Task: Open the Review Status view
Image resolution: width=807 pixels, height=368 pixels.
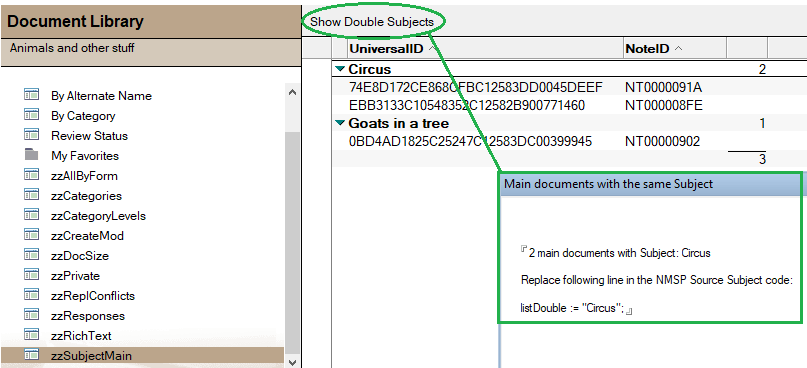Action: click(x=89, y=136)
